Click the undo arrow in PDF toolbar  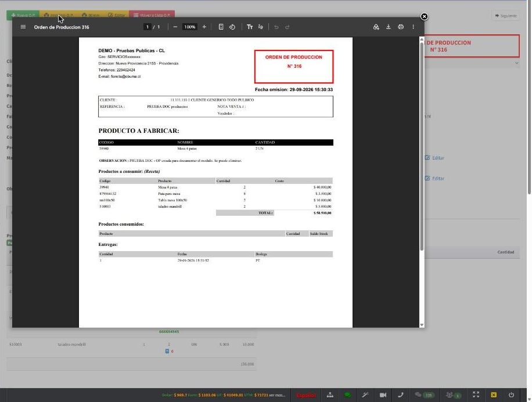click(x=276, y=27)
